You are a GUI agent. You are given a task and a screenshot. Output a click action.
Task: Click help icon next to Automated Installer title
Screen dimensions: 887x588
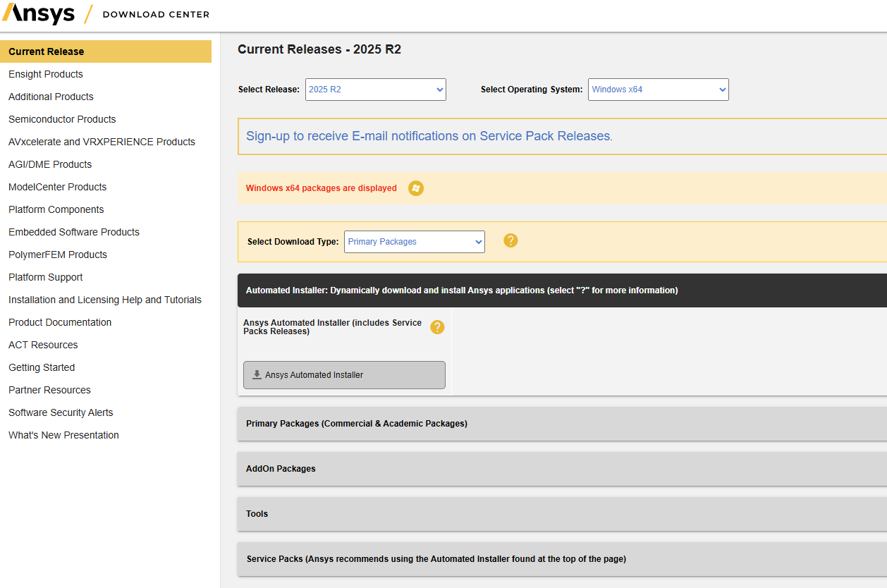[437, 327]
